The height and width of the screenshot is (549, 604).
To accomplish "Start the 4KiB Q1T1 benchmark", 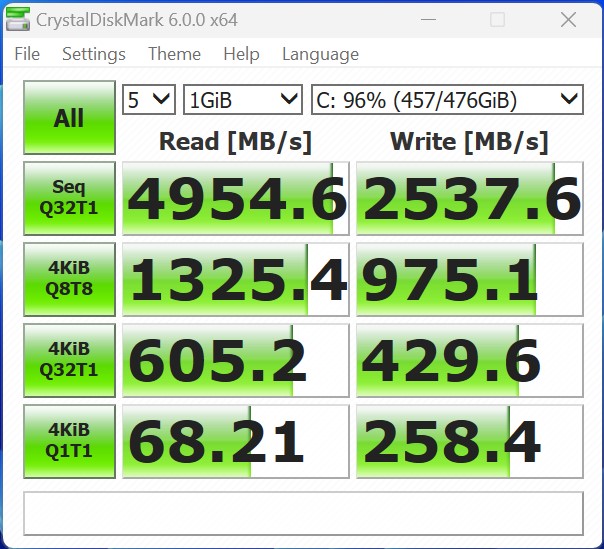I will [x=69, y=441].
